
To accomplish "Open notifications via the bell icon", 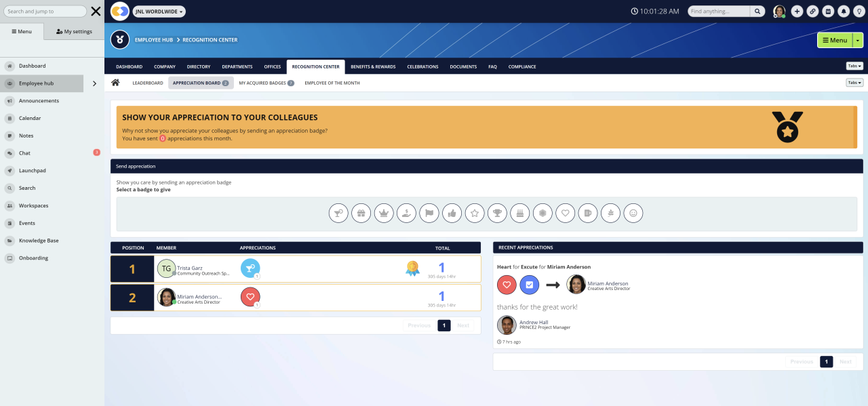I will [844, 11].
